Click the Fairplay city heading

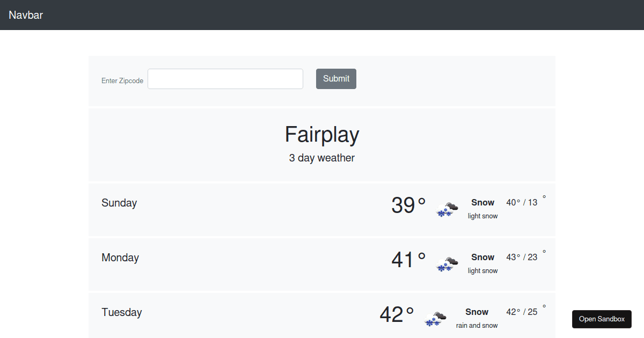coord(322,135)
